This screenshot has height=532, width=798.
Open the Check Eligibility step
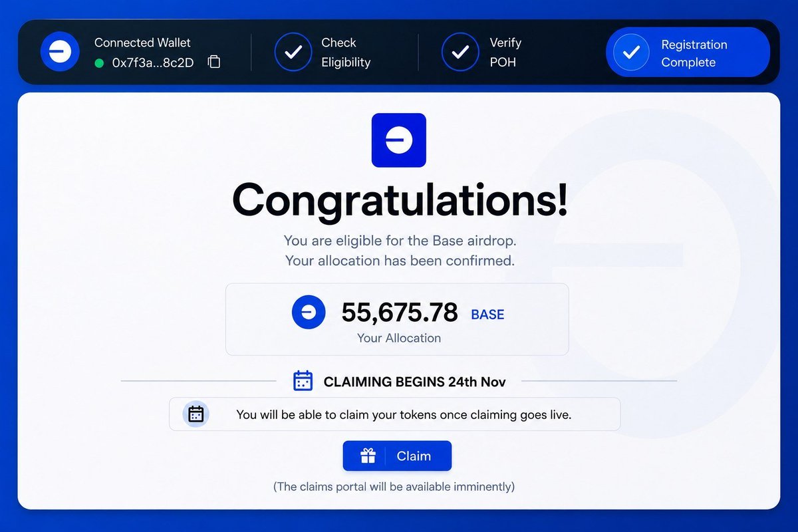coord(323,53)
